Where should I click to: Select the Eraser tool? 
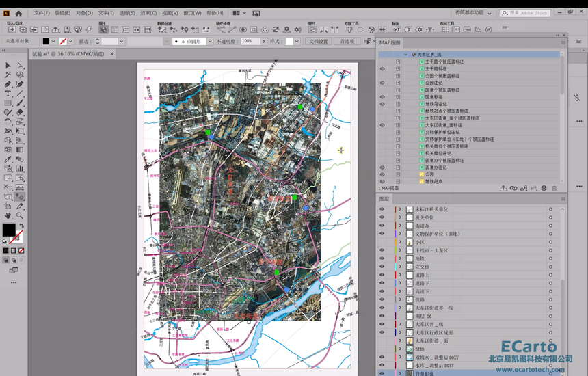point(20,112)
